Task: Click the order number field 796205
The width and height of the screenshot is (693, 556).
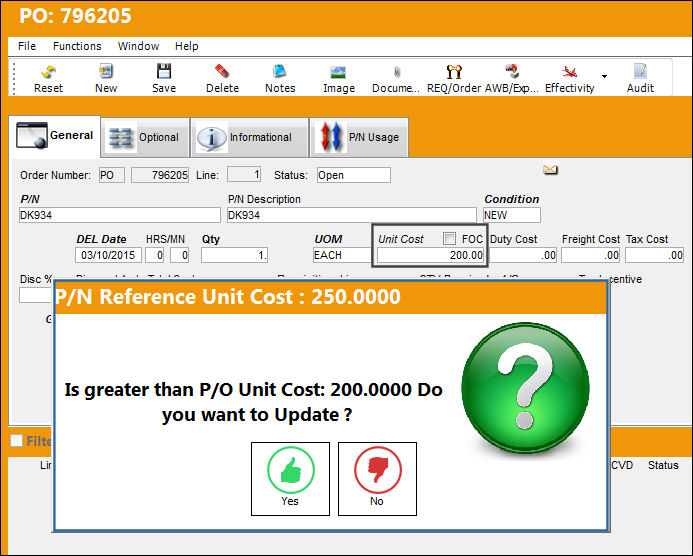Action: [160, 175]
